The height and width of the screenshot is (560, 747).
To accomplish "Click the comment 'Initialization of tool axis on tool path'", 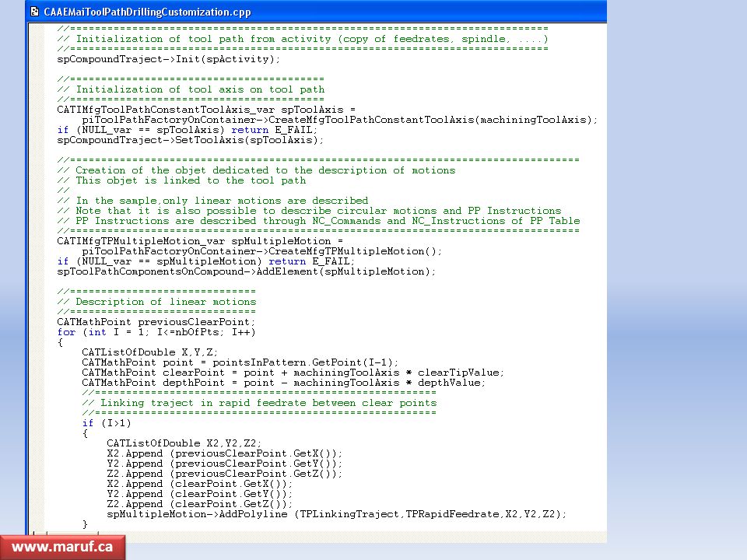I will [x=191, y=89].
